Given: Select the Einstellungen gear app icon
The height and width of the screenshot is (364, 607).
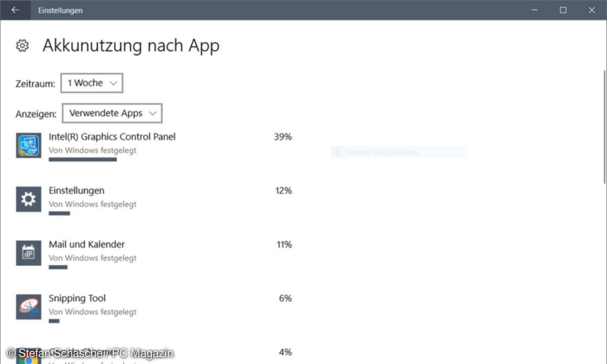Looking at the screenshot, I should click(x=28, y=199).
